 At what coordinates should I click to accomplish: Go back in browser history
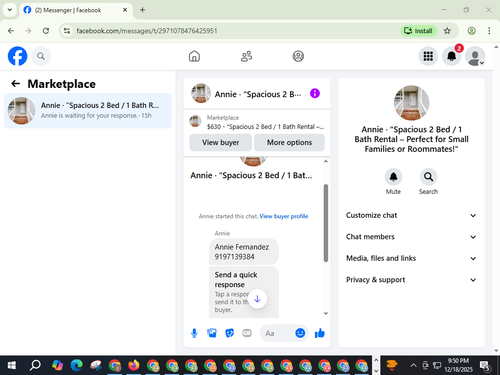click(x=11, y=31)
